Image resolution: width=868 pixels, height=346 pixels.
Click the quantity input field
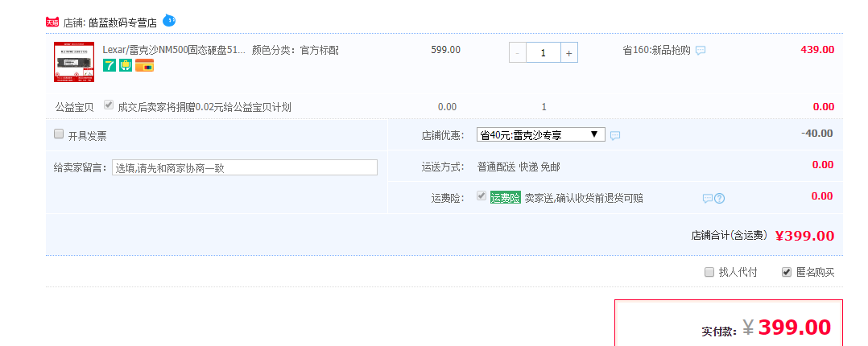pyautogui.click(x=543, y=52)
